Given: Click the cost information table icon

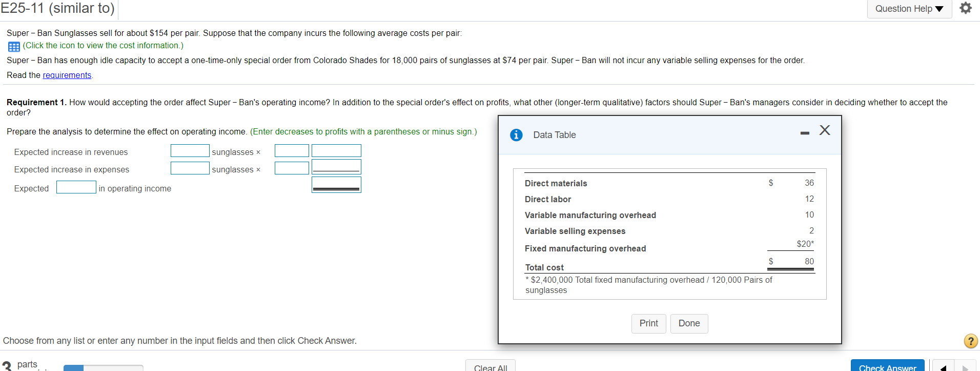Looking at the screenshot, I should pos(14,46).
